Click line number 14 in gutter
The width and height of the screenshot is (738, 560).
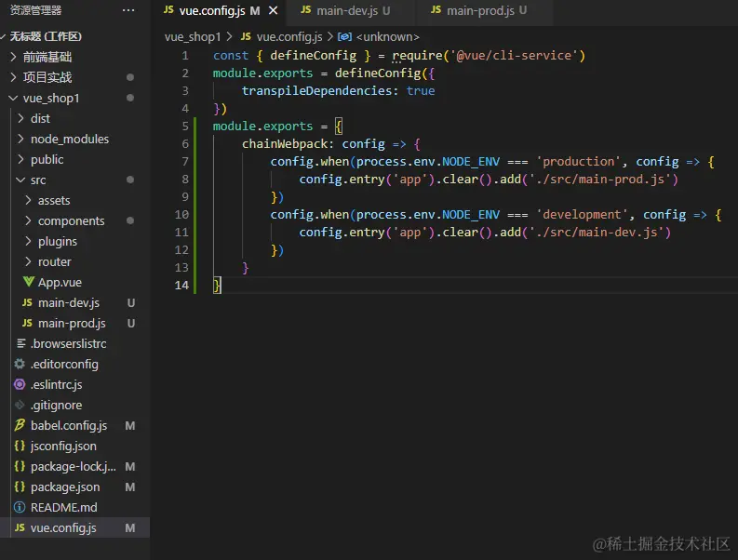tap(181, 286)
